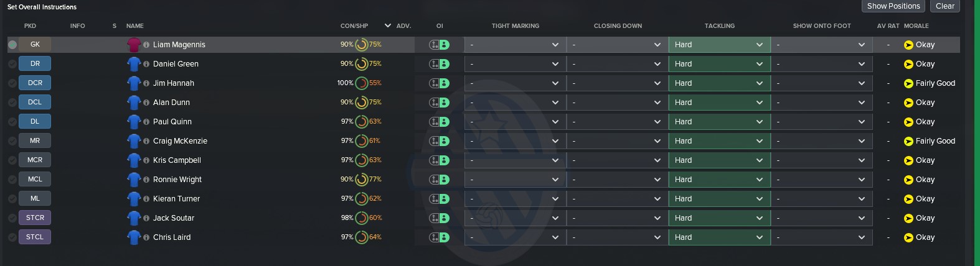Click the Show Positions button
Screen dimensions: 980x266
893,6
